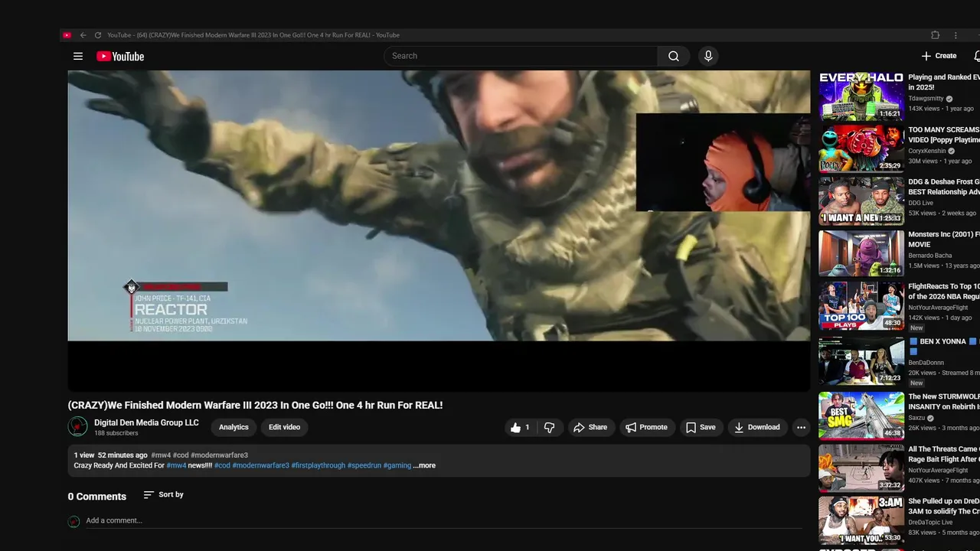This screenshot has height=551, width=980.
Task: Open FlightReacts Top 100 plays thumbnail
Action: (x=861, y=305)
